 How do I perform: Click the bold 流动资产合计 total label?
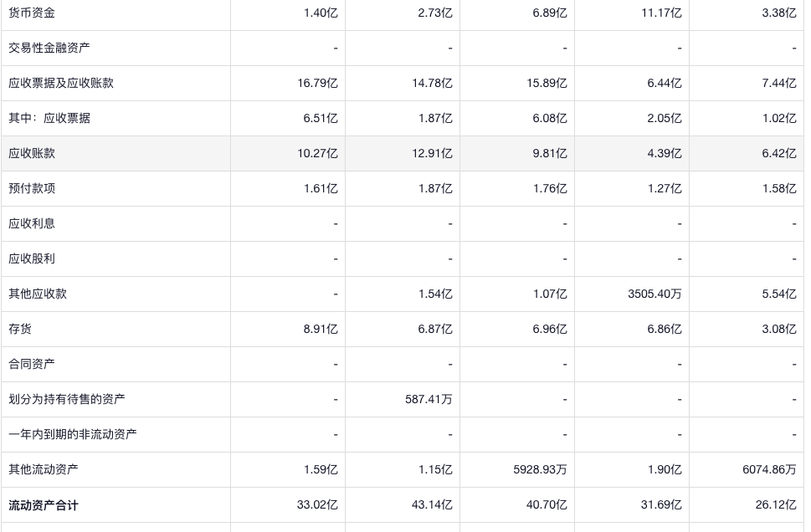click(44, 505)
